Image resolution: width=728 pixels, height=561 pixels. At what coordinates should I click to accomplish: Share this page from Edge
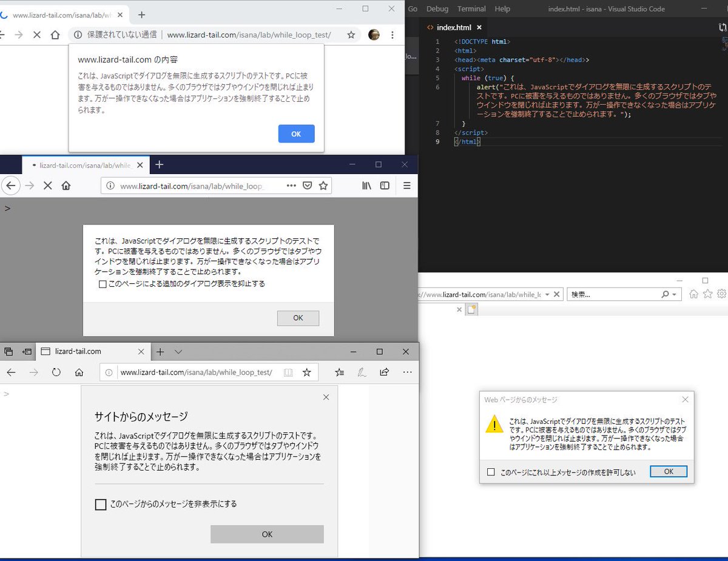384,372
